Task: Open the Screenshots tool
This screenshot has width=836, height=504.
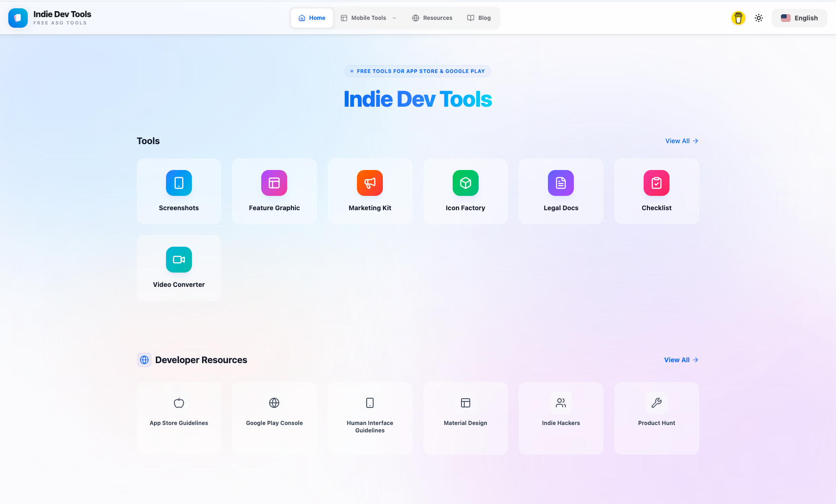Action: click(x=178, y=191)
